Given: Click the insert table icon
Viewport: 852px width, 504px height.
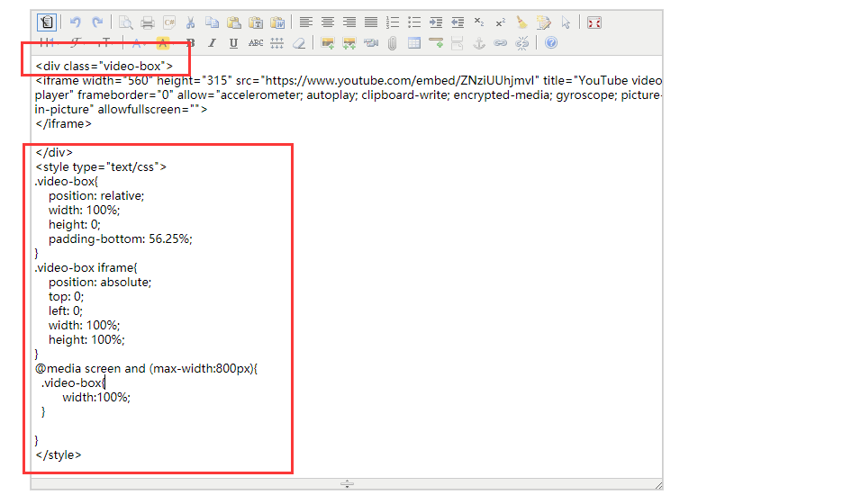Looking at the screenshot, I should tap(414, 42).
